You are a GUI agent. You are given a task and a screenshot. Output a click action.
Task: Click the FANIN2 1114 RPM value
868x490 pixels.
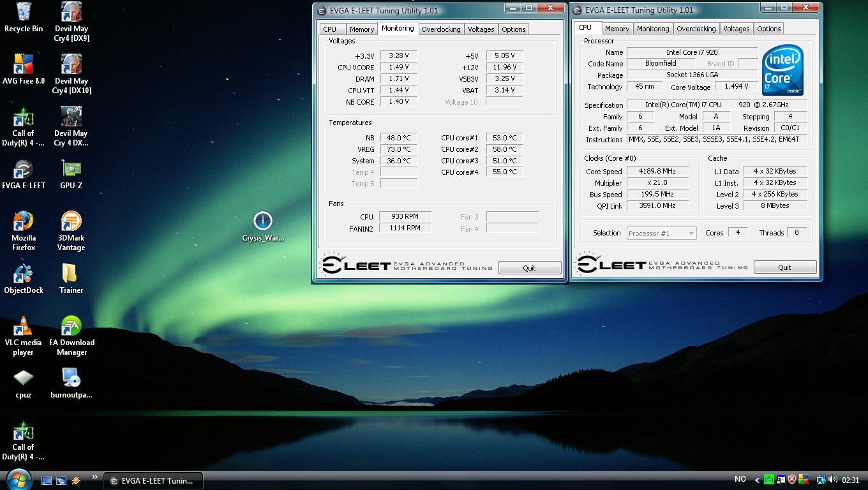point(405,228)
